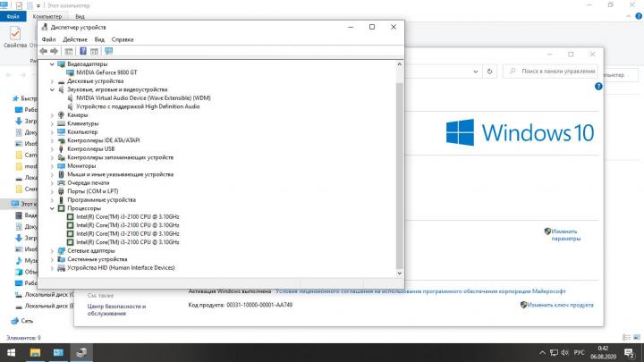This screenshot has width=644, height=362.
Task: Show hidden system tray icons
Action: (x=543, y=352)
